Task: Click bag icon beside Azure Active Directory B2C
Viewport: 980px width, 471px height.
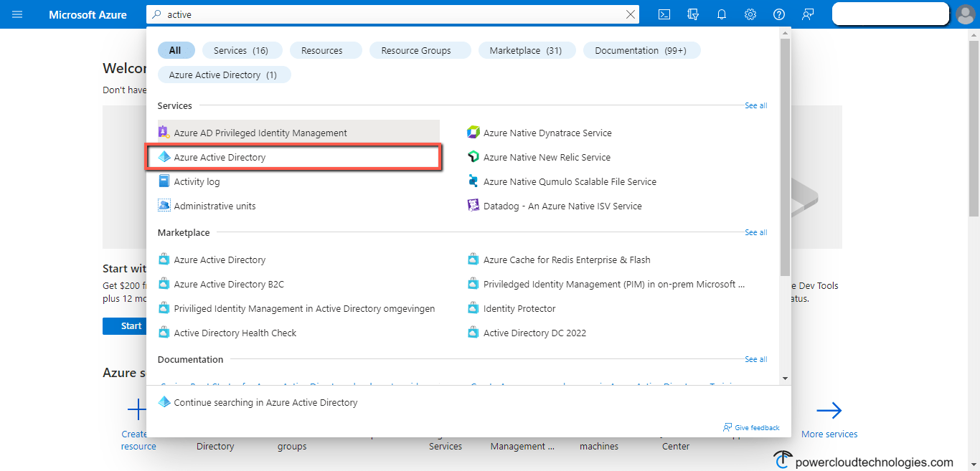Action: click(x=164, y=284)
